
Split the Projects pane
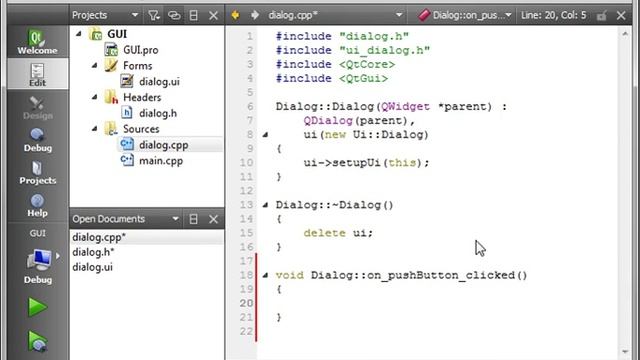[x=193, y=15]
